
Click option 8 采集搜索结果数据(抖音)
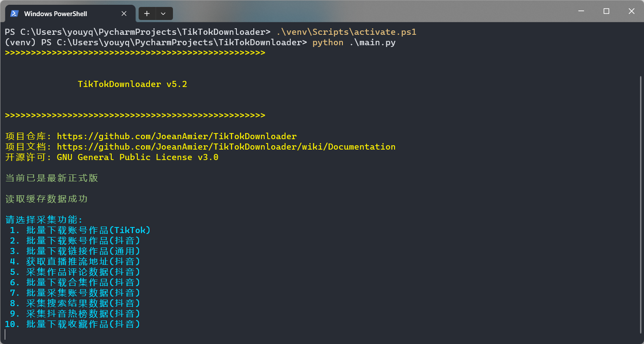coord(75,304)
